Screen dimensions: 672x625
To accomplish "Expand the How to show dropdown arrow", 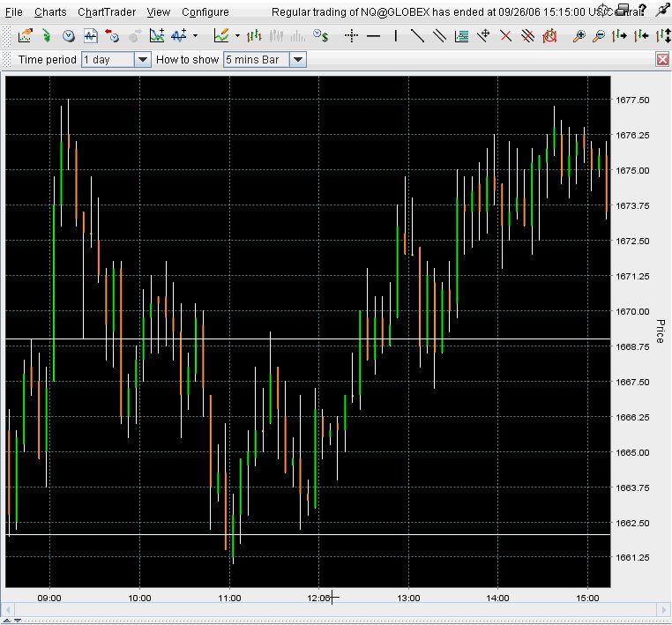I will click(298, 60).
